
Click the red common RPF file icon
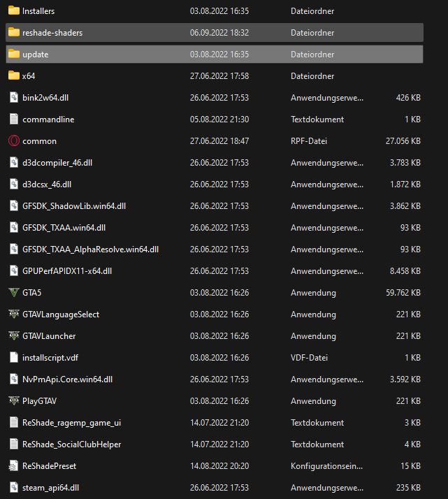pyautogui.click(x=14, y=141)
